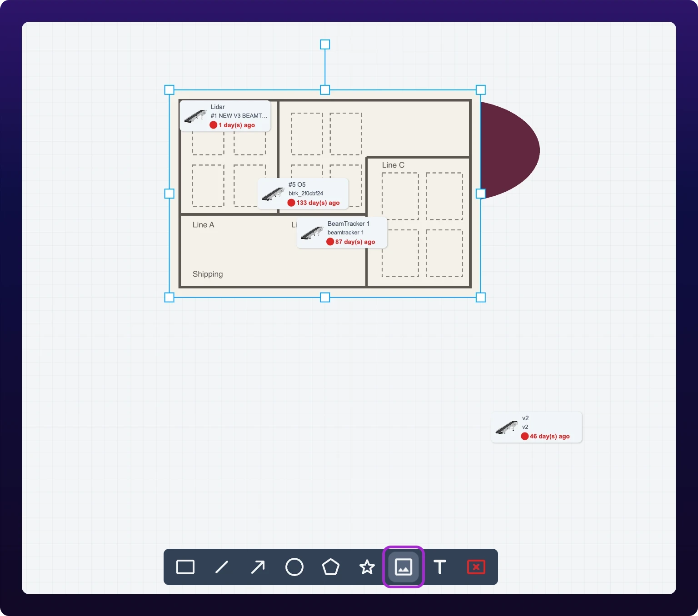Click the 'beamtracker 1' lowercase label
This screenshot has height=616, width=698.
click(346, 233)
